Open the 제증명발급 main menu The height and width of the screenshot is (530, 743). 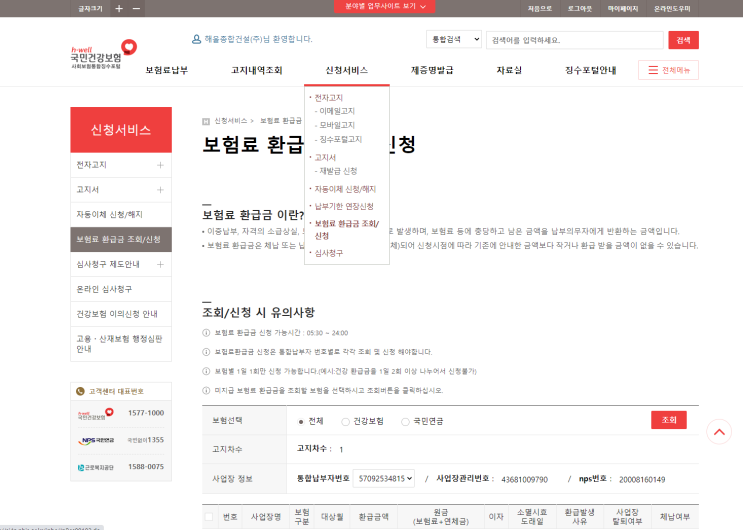(x=432, y=70)
